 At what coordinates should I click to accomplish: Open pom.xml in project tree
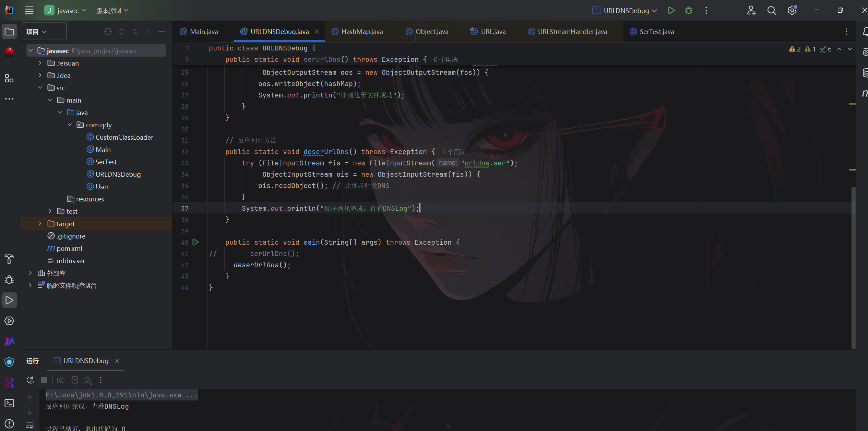pyautogui.click(x=69, y=248)
